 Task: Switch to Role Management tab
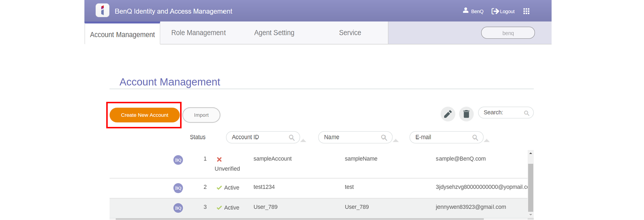click(198, 33)
